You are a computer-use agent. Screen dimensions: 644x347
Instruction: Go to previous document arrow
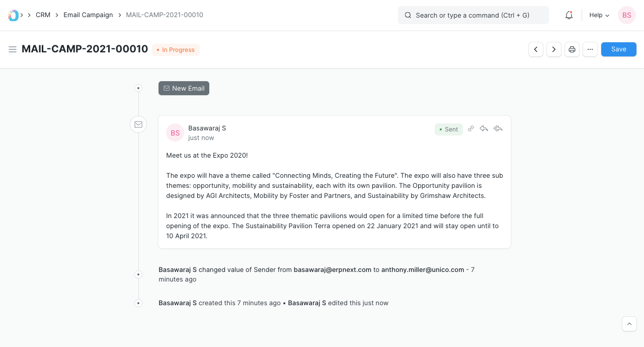(x=536, y=49)
